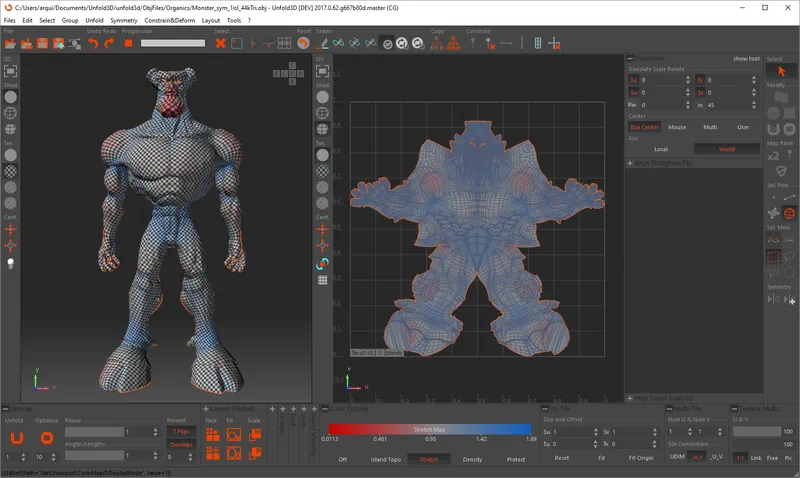Image resolution: width=800 pixels, height=478 pixels.
Task: Click the orange globe island selection icon
Action: [x=790, y=213]
